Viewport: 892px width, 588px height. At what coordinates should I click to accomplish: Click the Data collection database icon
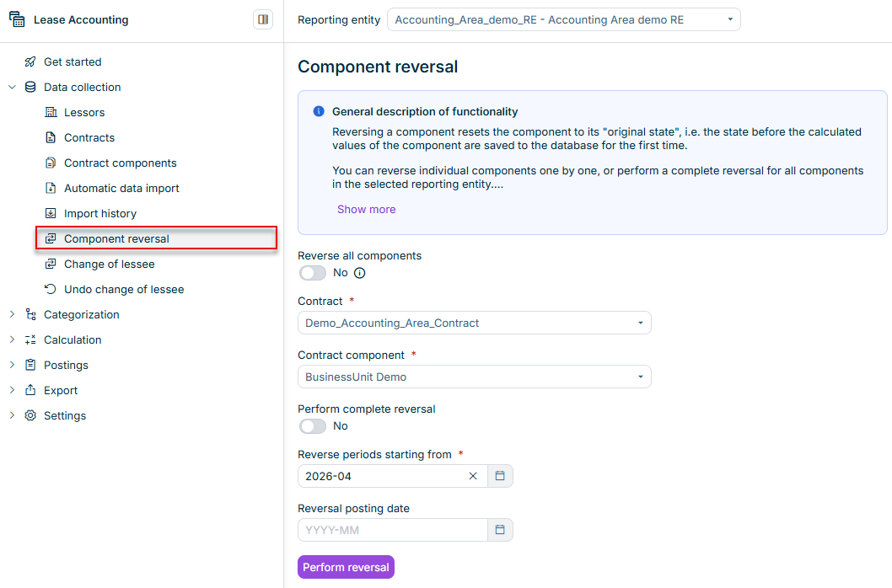(x=30, y=87)
